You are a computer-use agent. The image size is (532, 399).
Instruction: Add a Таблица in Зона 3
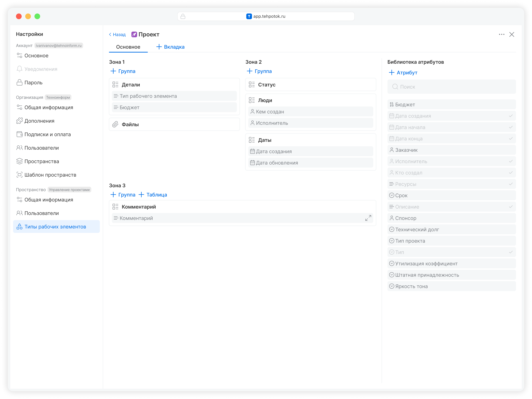[153, 195]
